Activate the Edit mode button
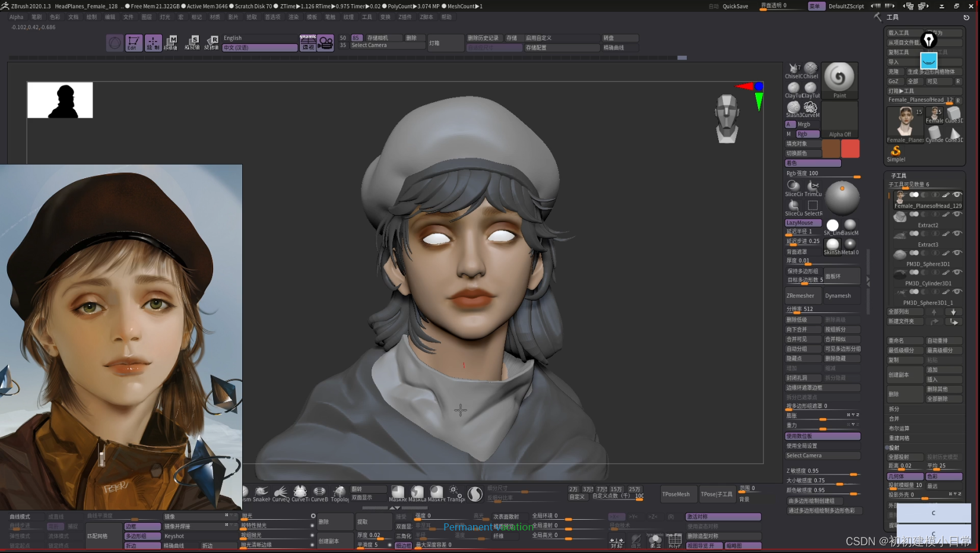This screenshot has height=553, width=980. (x=133, y=43)
